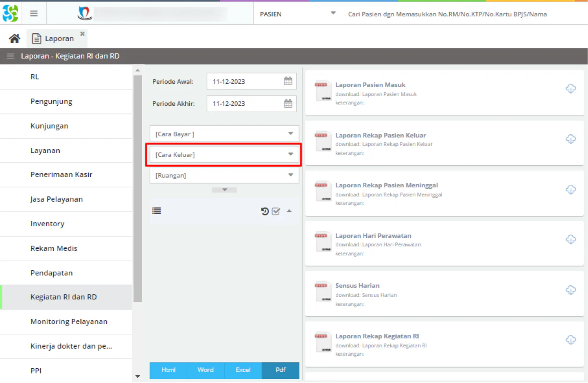Click the list view icon

pos(156,211)
